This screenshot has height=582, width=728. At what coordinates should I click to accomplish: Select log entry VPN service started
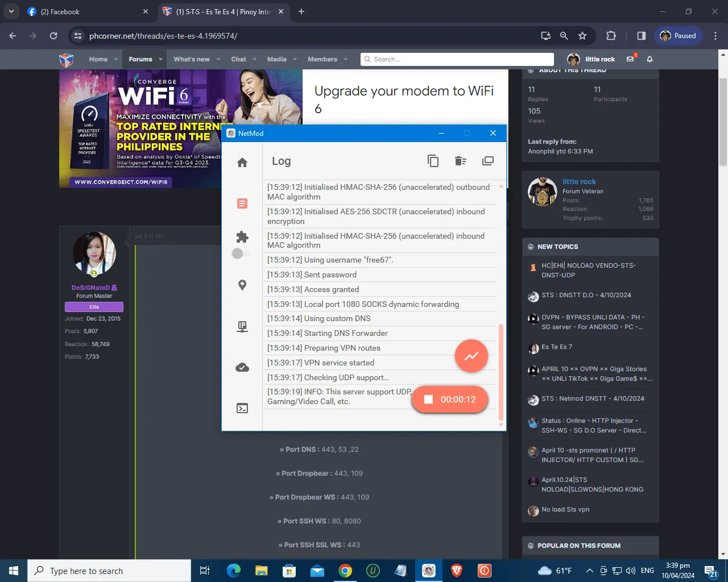tap(379, 363)
